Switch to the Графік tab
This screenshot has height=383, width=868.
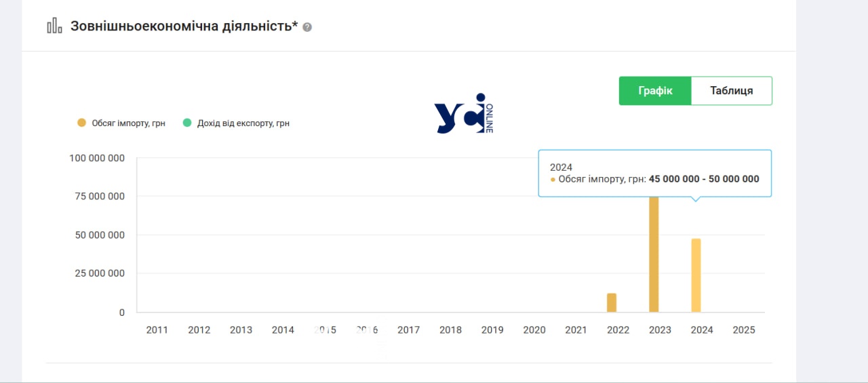point(655,91)
